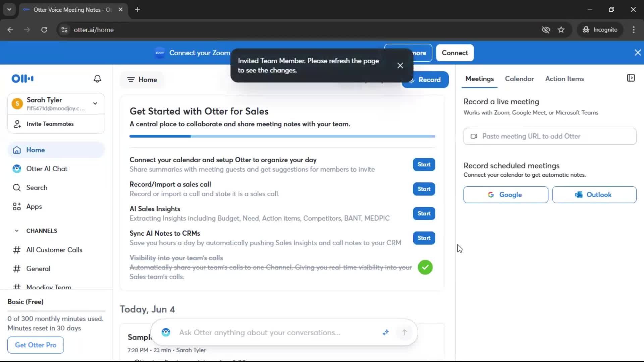The width and height of the screenshot is (644, 362).
Task: Connect Outlook calendar
Action: 594,195
